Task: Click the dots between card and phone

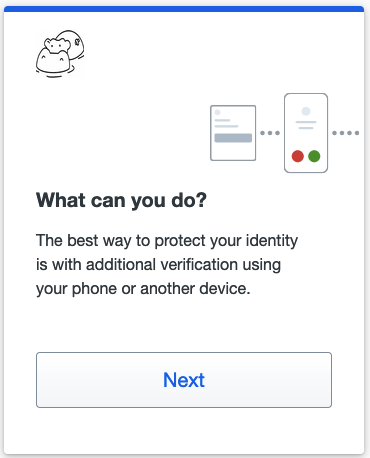Action: pyautogui.click(x=270, y=133)
